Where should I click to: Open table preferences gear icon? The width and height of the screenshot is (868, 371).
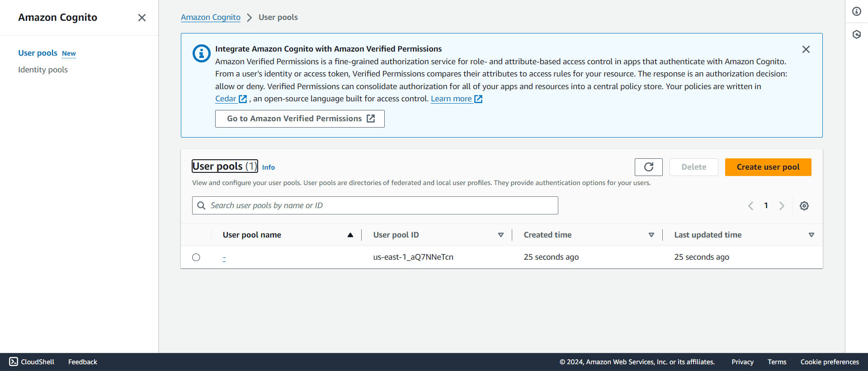pos(804,206)
